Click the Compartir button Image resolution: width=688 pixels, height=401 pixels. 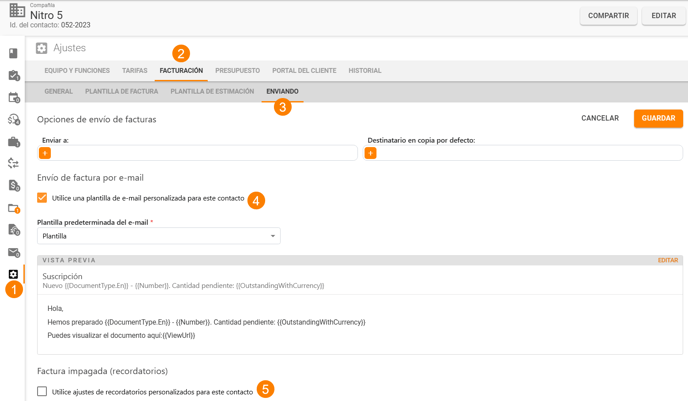coord(609,16)
